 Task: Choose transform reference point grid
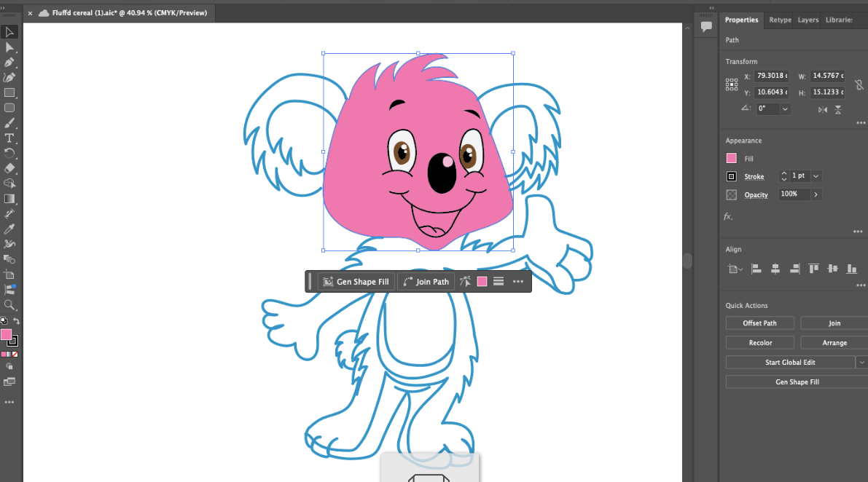[732, 84]
